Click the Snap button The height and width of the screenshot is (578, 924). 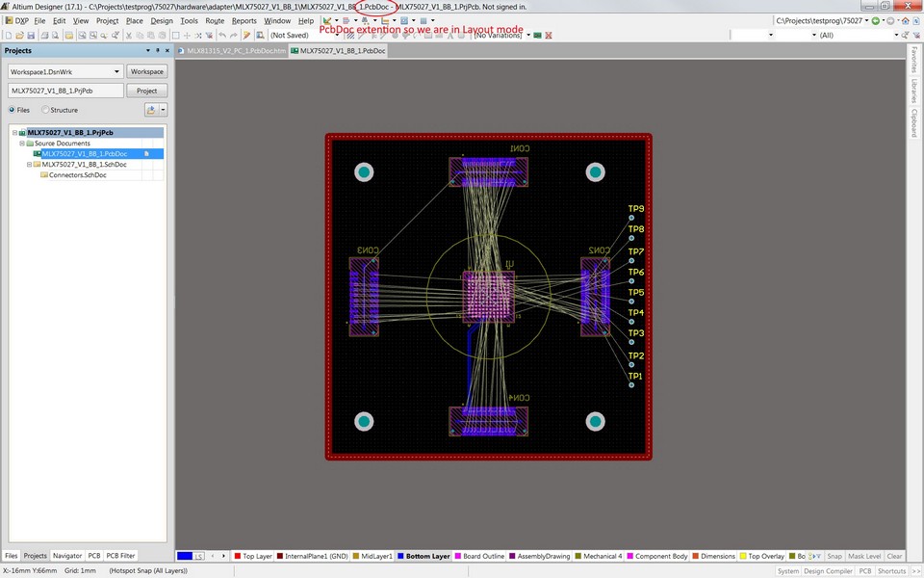(834, 556)
